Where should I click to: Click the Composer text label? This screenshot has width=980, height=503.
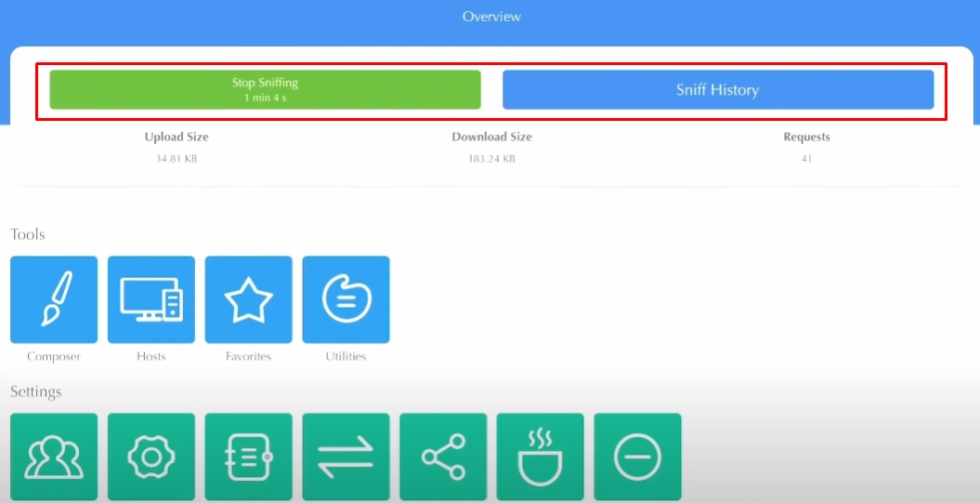53,356
